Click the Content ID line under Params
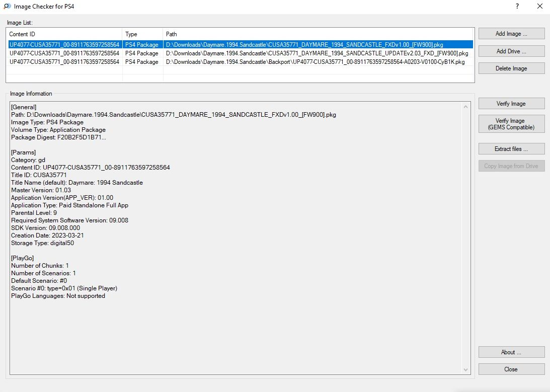 point(90,168)
